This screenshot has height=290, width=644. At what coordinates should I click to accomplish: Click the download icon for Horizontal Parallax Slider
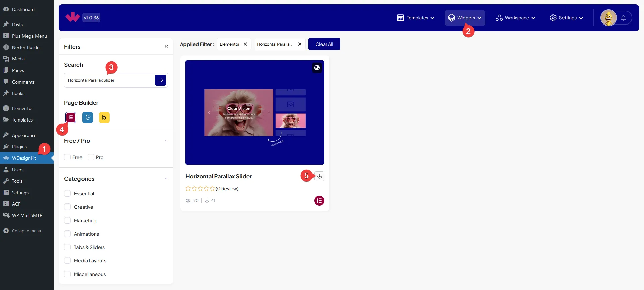coord(319,176)
